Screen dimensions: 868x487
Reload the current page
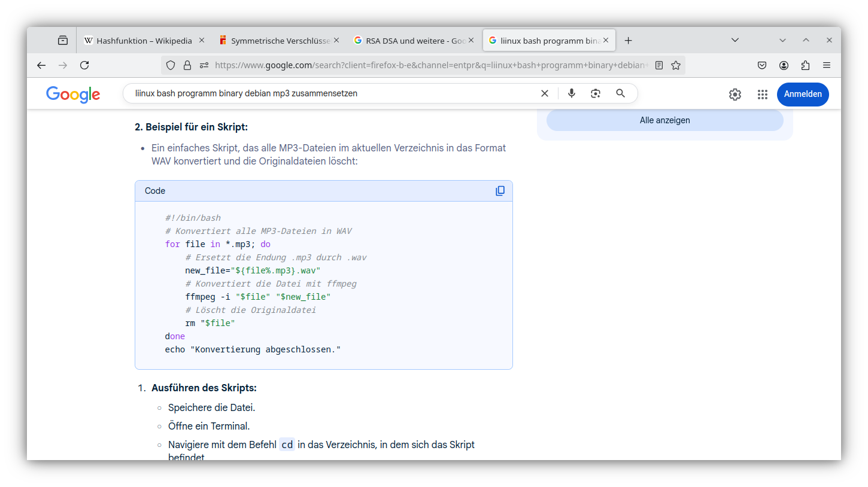[x=84, y=65]
